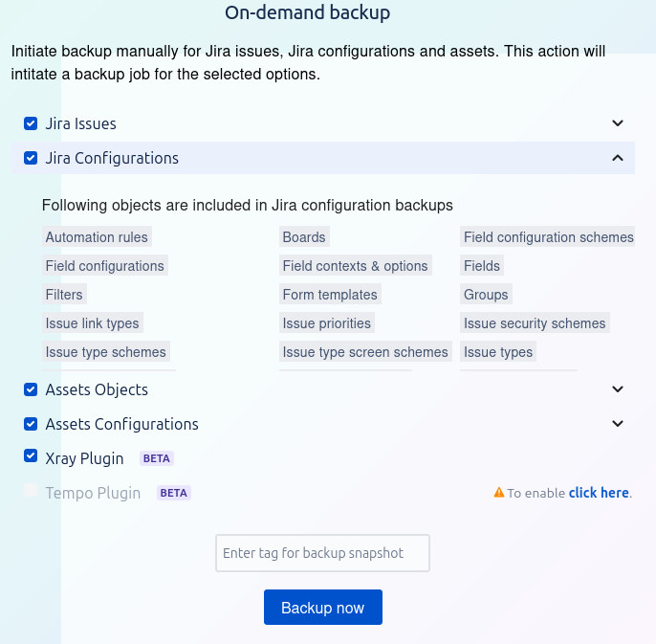
Task: Click the Issue security schemes tag
Action: [535, 323]
